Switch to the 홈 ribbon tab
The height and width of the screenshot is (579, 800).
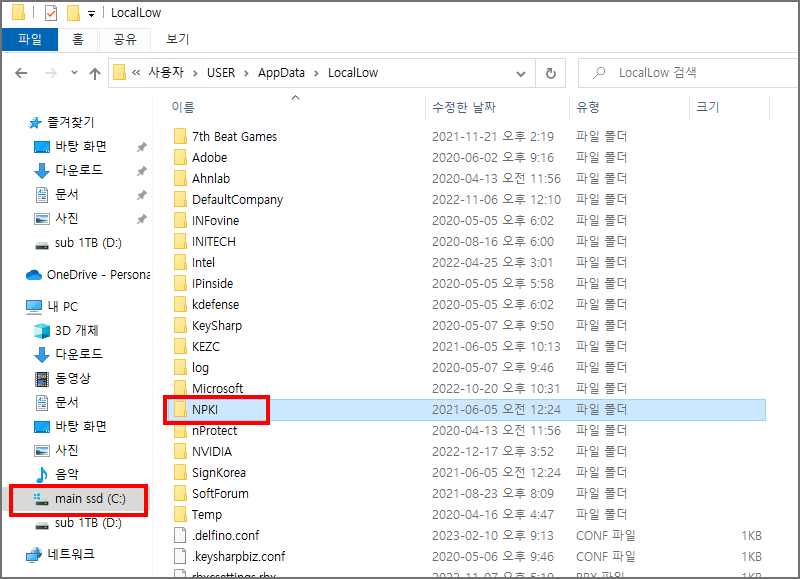point(78,39)
